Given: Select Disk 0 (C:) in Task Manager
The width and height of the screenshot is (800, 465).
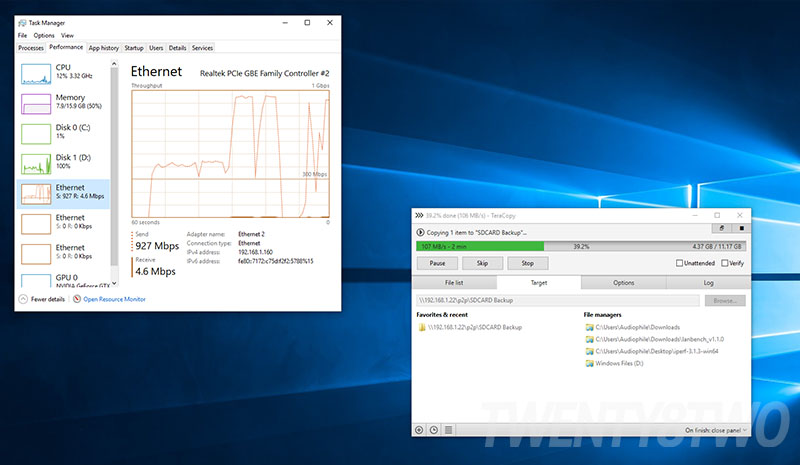Looking at the screenshot, I should [63, 134].
